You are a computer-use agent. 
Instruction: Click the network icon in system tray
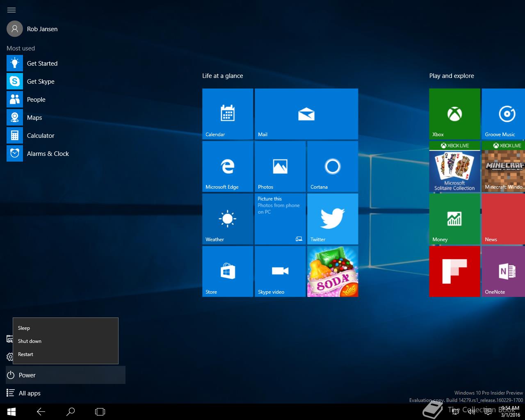(455, 412)
